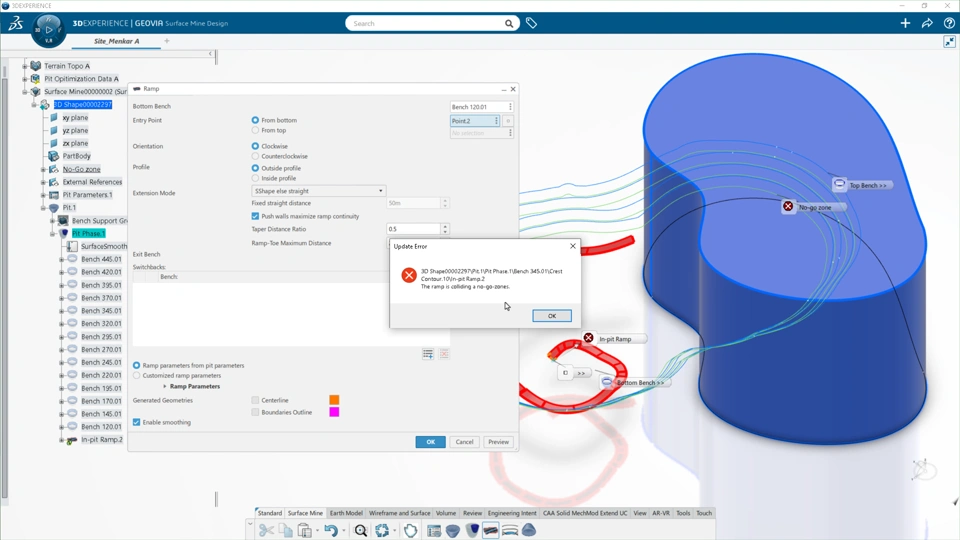
Task: Click orange Centerline color swatch
Action: pyautogui.click(x=334, y=400)
